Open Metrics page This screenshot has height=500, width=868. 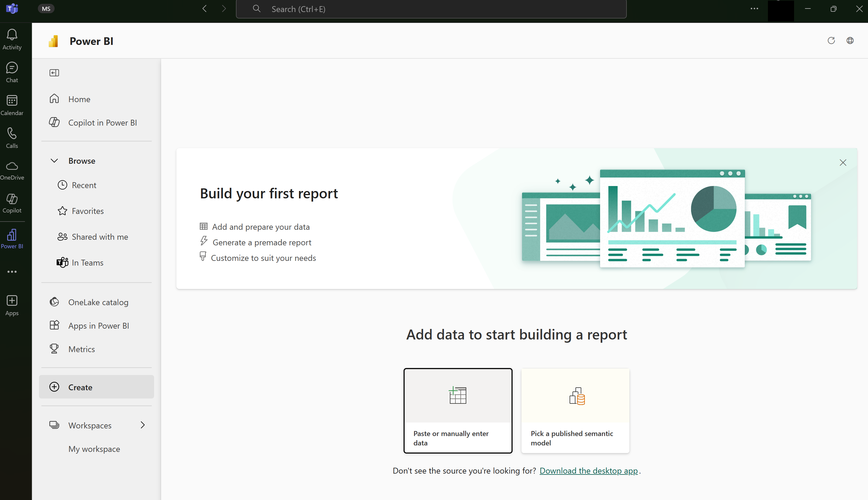pyautogui.click(x=81, y=349)
